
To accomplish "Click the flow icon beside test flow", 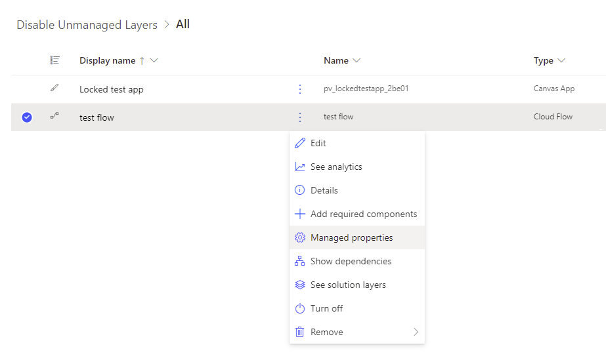I will [54, 115].
